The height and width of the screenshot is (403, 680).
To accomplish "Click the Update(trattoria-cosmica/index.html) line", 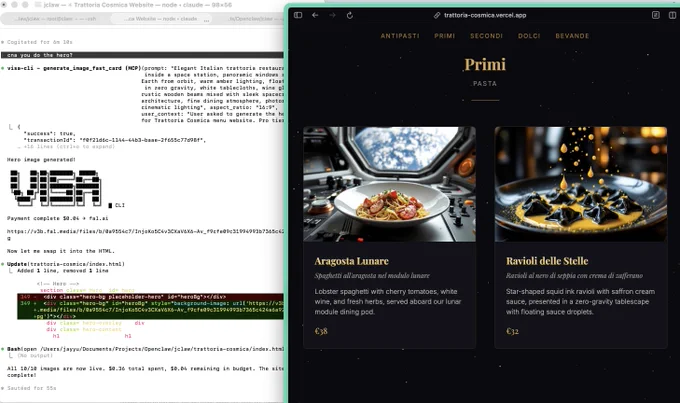I will click(66, 264).
